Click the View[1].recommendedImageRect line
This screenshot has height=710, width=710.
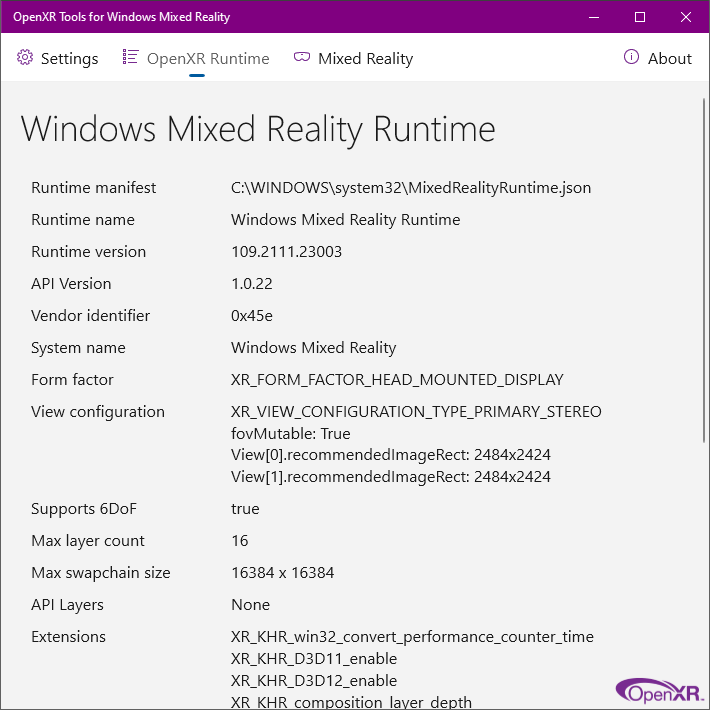pyautogui.click(x=391, y=477)
